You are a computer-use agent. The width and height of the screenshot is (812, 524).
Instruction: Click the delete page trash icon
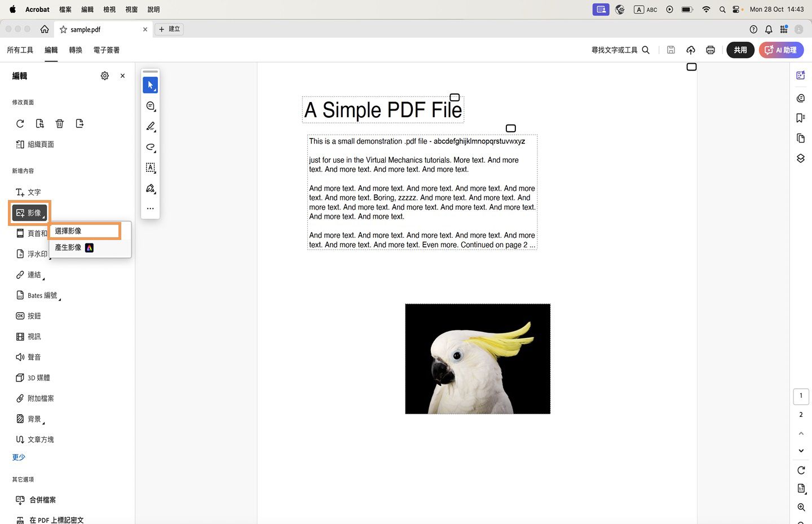[x=60, y=123]
